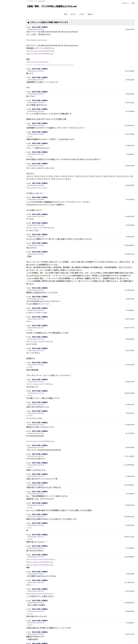Image resolution: width=138 pixels, height=644 pixels.
Task: Open the archive.is/mlemO link
Action: tap(37, 62)
